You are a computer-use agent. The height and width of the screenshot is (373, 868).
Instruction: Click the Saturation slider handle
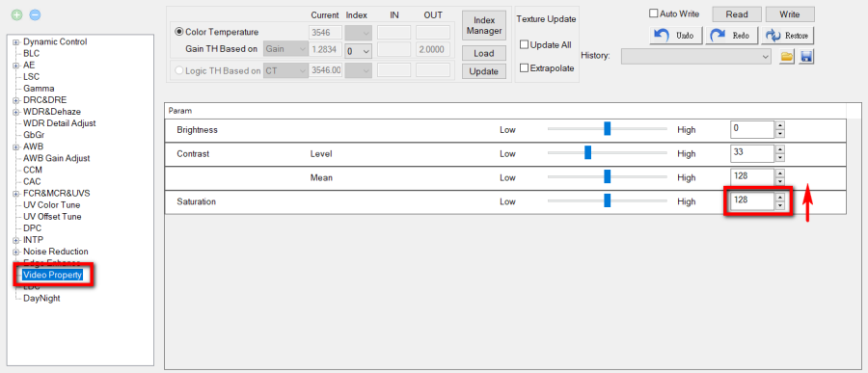tap(608, 200)
